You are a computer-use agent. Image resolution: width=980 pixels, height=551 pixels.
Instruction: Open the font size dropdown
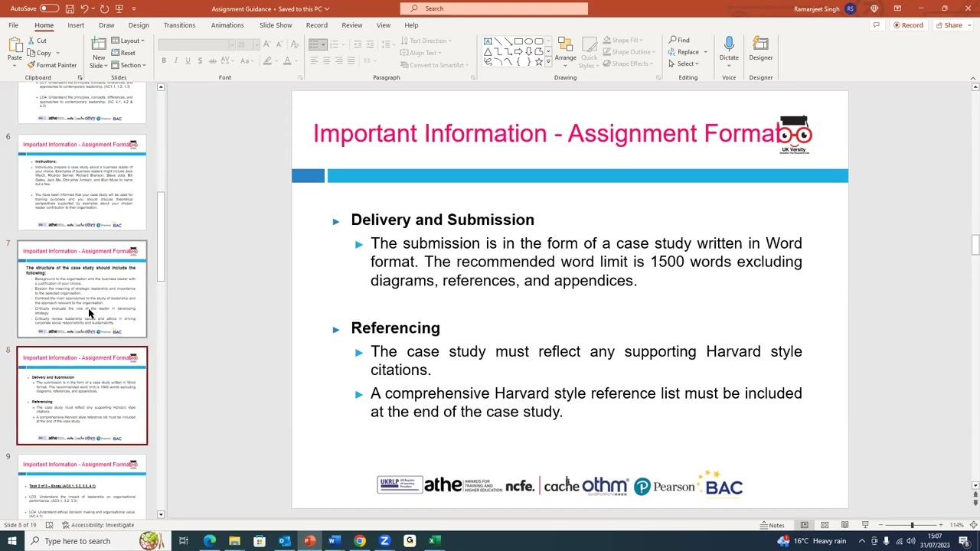point(255,44)
